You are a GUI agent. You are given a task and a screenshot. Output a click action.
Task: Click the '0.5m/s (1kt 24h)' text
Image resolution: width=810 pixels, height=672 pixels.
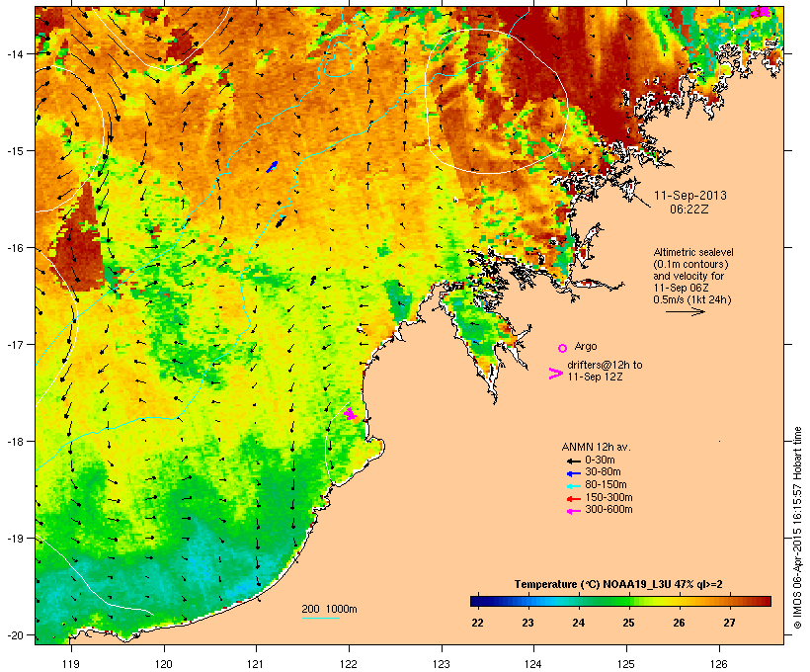tap(692, 299)
